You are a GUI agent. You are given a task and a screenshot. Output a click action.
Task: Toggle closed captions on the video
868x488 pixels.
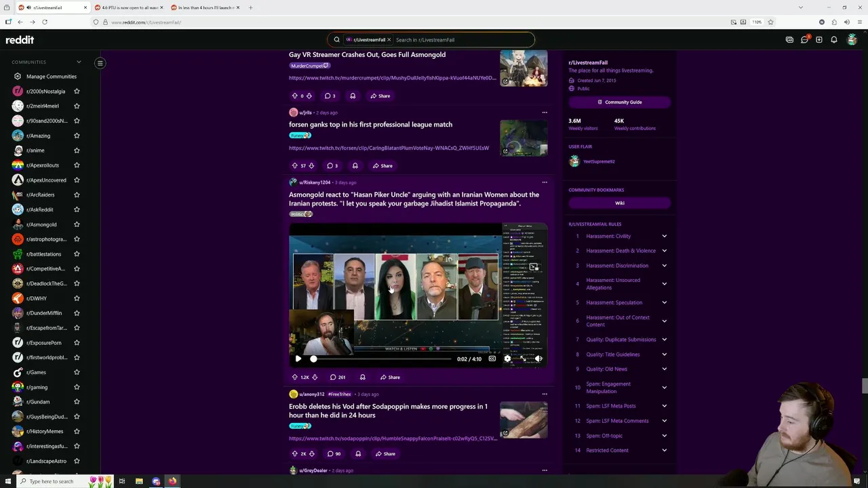click(492, 359)
